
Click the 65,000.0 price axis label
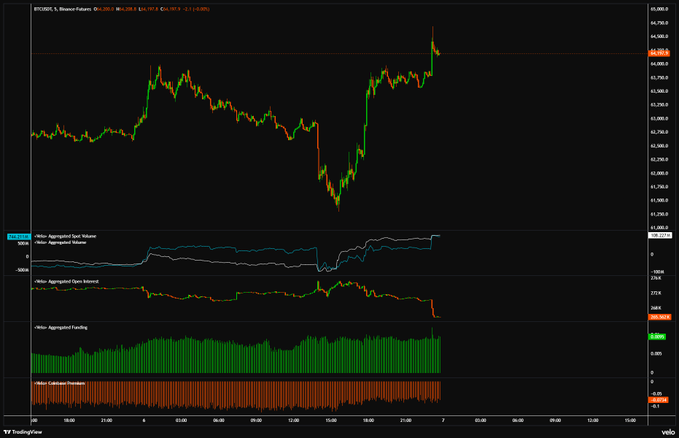(x=659, y=9)
